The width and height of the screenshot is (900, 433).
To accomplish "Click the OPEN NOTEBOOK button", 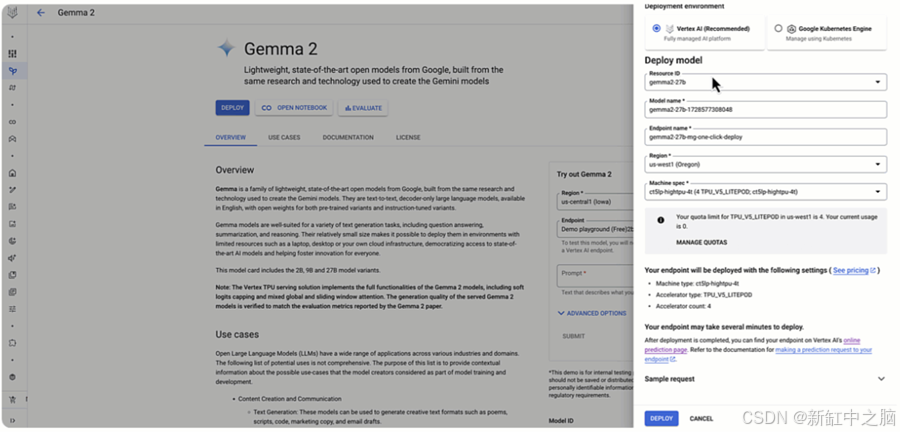I will tap(294, 108).
